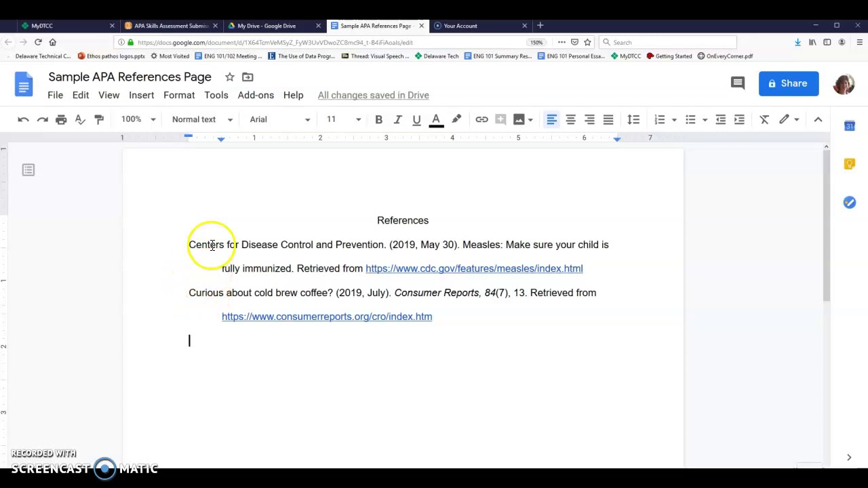Screen dimensions: 868x488
Task: Open the consumerreports.org link
Action: (327, 317)
